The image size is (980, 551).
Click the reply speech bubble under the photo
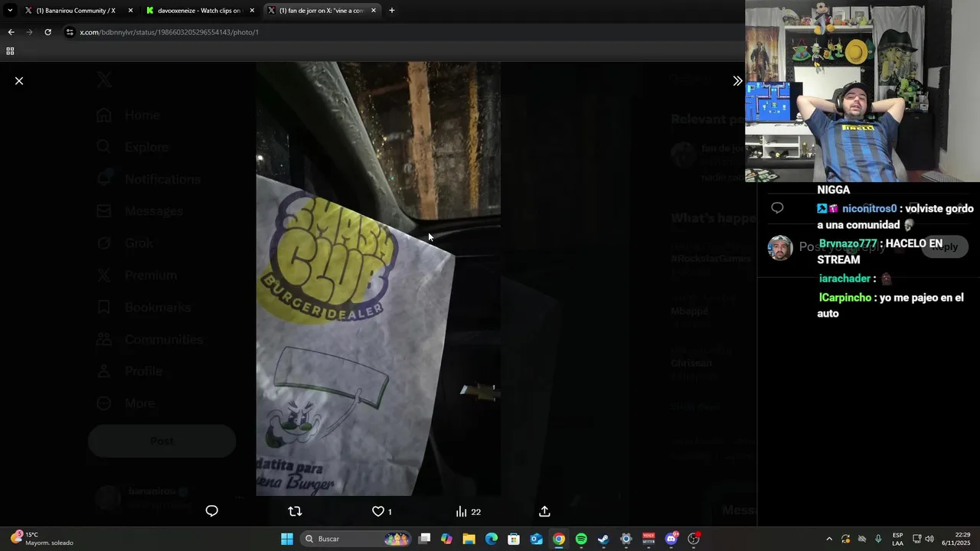point(212,511)
